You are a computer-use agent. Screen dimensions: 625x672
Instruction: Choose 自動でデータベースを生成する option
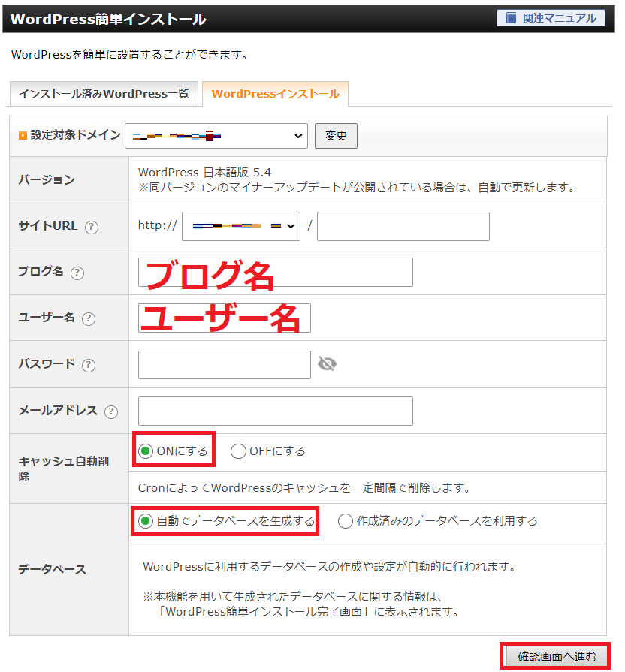(146, 521)
